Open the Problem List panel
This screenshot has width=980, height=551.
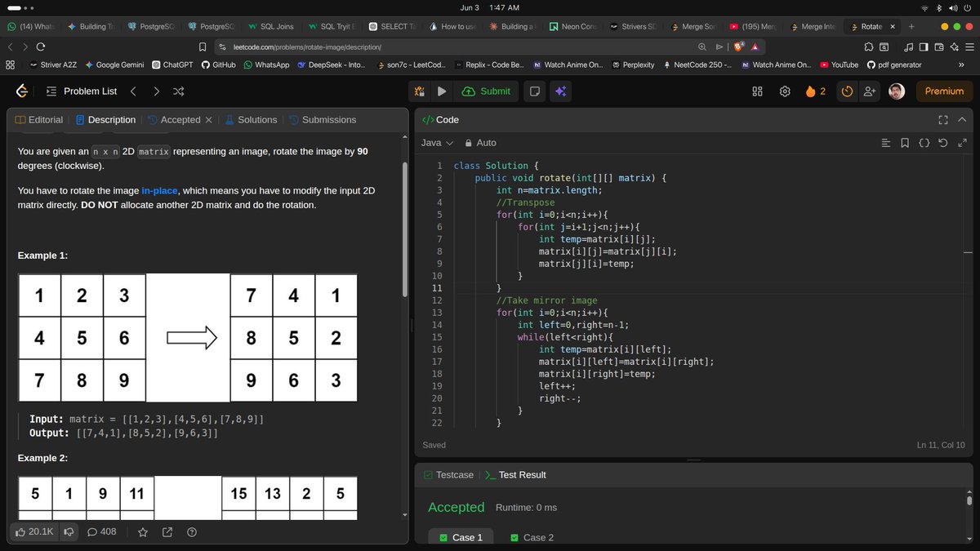tap(82, 91)
